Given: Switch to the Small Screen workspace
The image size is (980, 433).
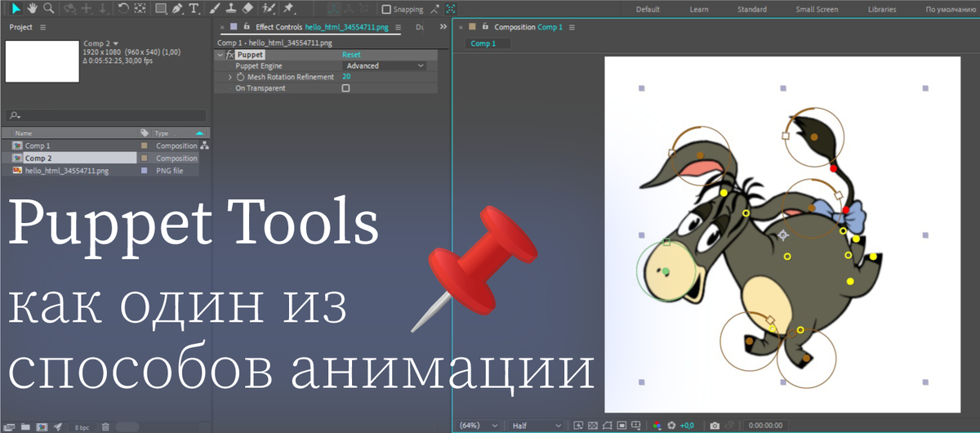Looking at the screenshot, I should (x=817, y=10).
